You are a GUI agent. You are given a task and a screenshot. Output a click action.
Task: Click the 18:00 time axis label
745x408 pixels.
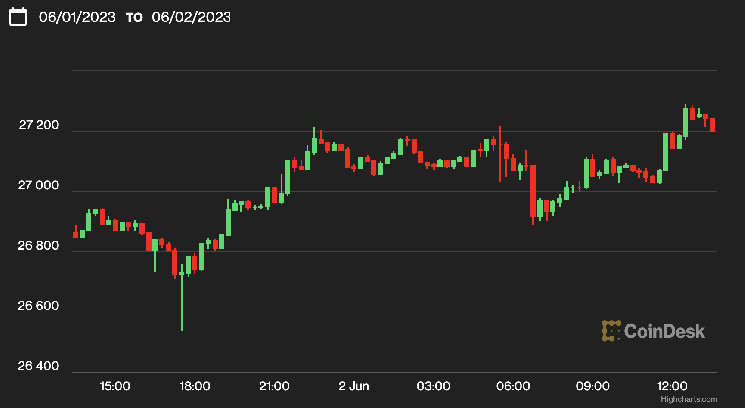(194, 386)
